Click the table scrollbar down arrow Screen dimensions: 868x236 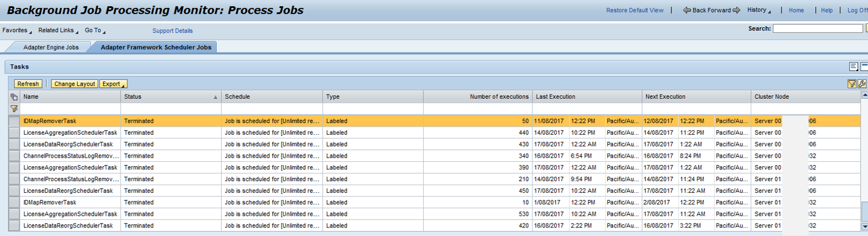864,227
